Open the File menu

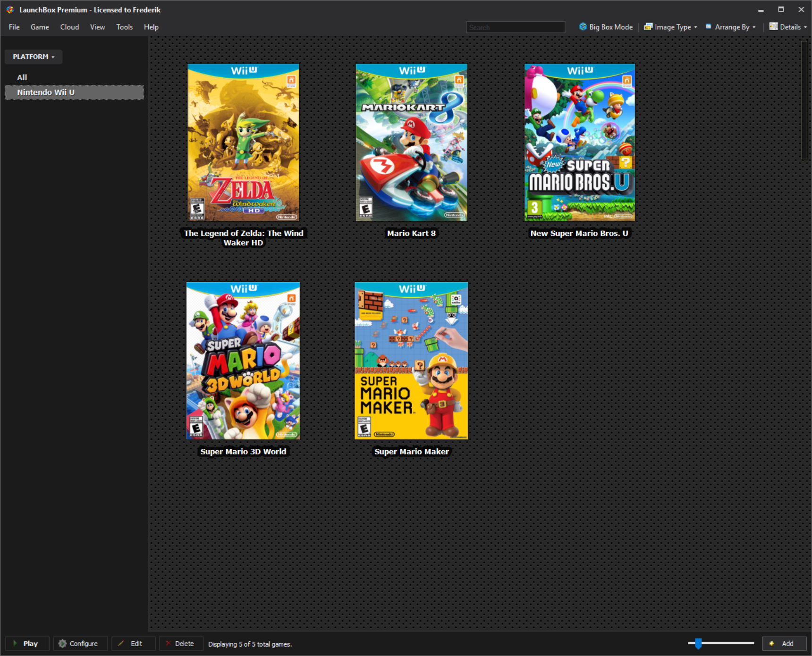14,27
